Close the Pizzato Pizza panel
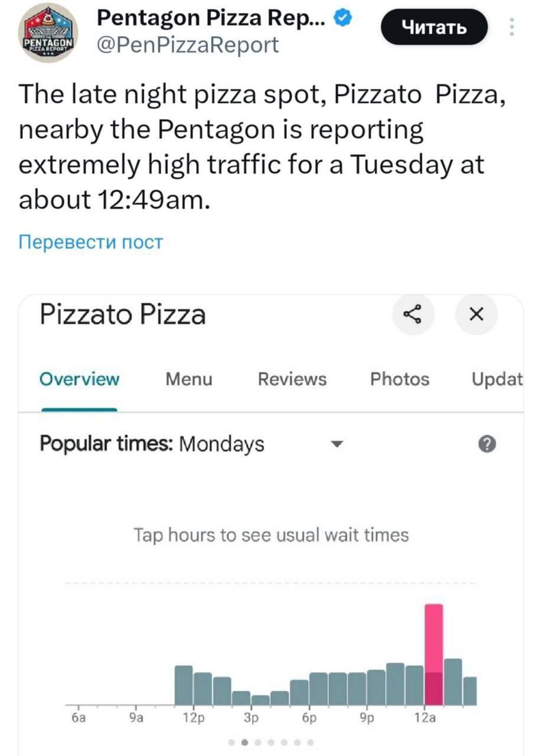Viewport: 542px width, 756px height. tap(476, 314)
